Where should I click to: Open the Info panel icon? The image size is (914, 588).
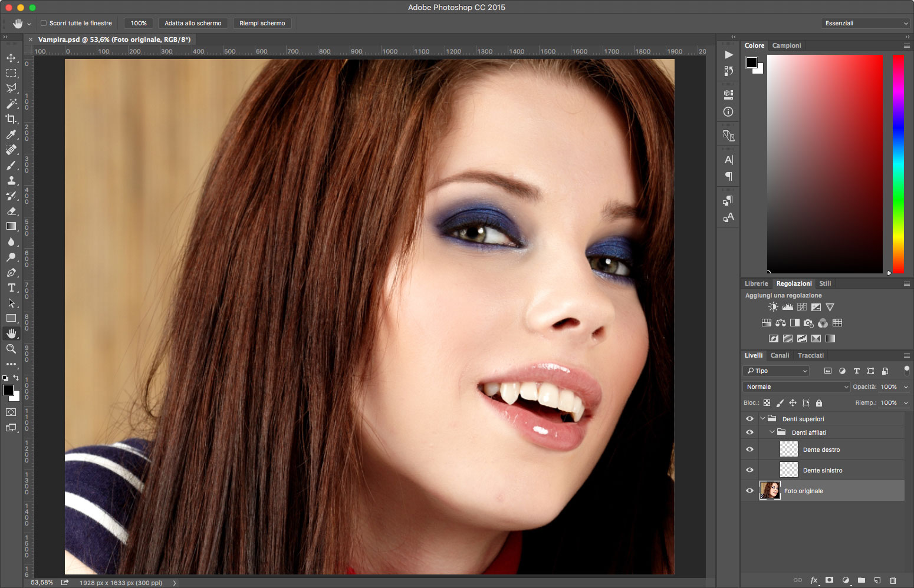tap(728, 111)
